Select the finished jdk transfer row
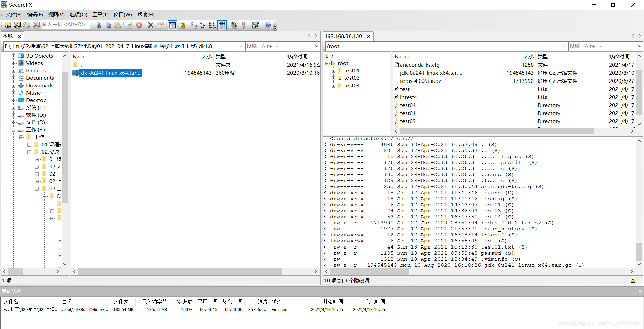The width and height of the screenshot is (644, 329). pyautogui.click(x=195, y=310)
